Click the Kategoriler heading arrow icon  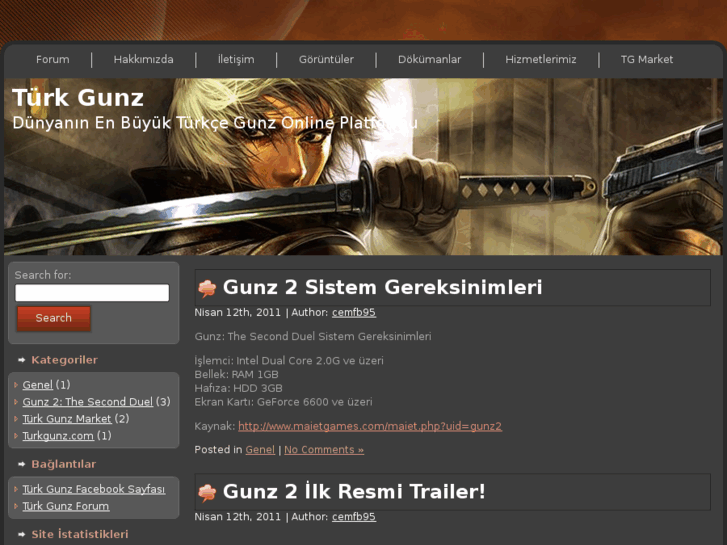point(21,360)
